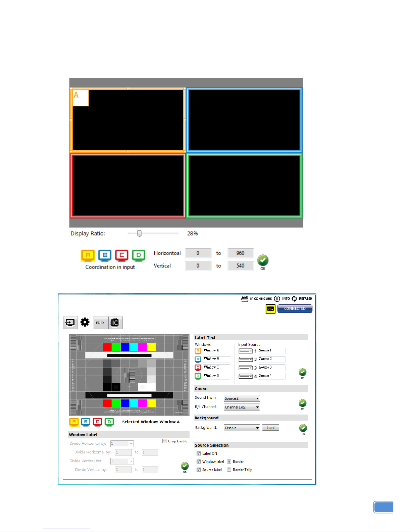
Task: Click the Horizontal end field showing 960
Action: (x=240, y=253)
